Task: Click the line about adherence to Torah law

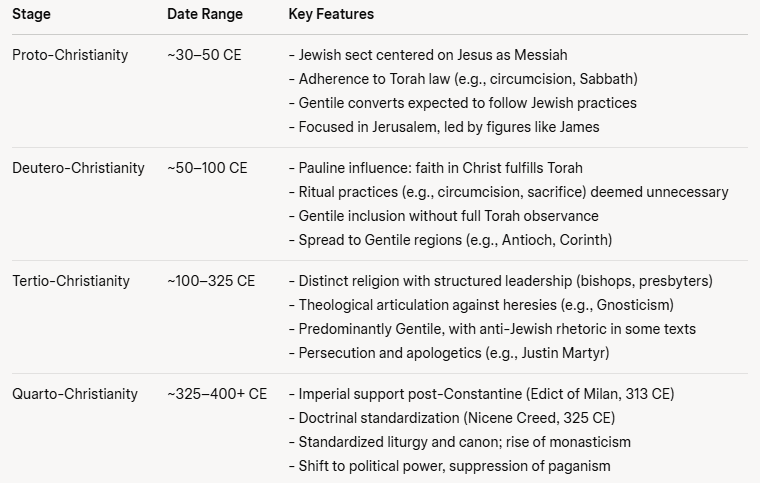Action: click(462, 79)
